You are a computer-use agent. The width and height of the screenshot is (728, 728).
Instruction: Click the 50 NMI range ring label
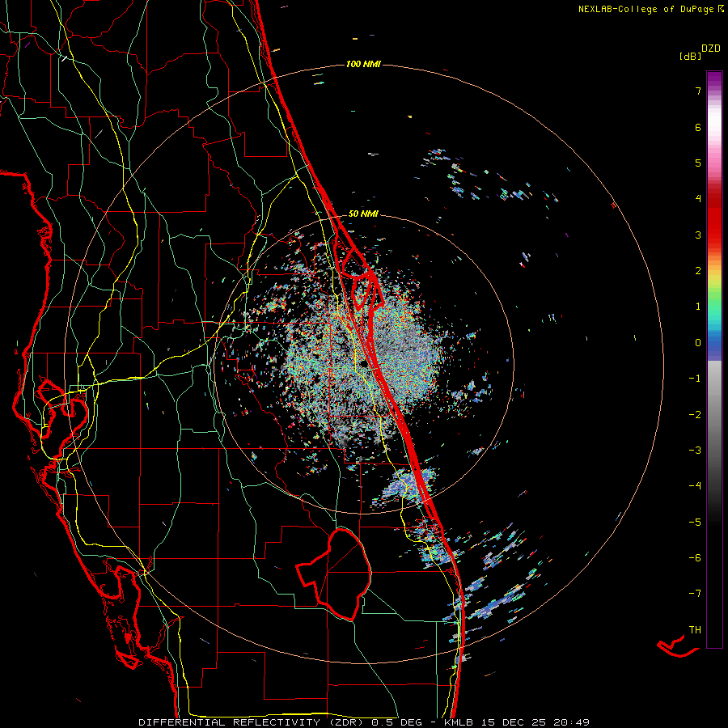click(x=363, y=214)
